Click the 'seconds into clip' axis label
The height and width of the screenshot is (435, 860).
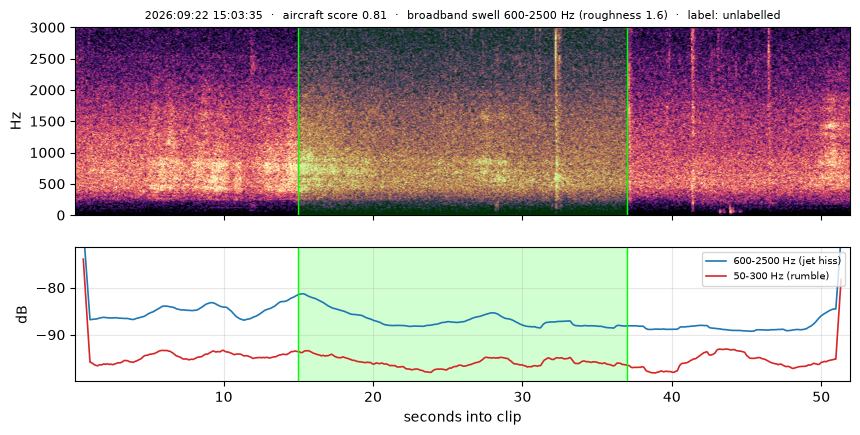coord(462,417)
